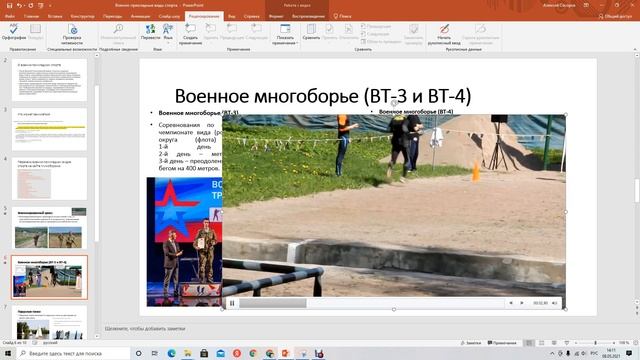Undo last action in quick access toolbar

pyautogui.click(x=19, y=5)
